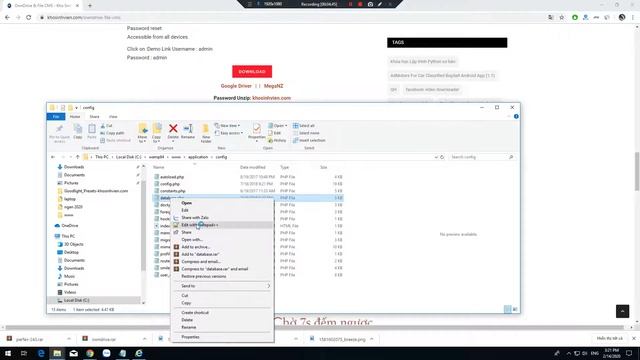Click the New folder ribbon icon

(x=206, y=133)
